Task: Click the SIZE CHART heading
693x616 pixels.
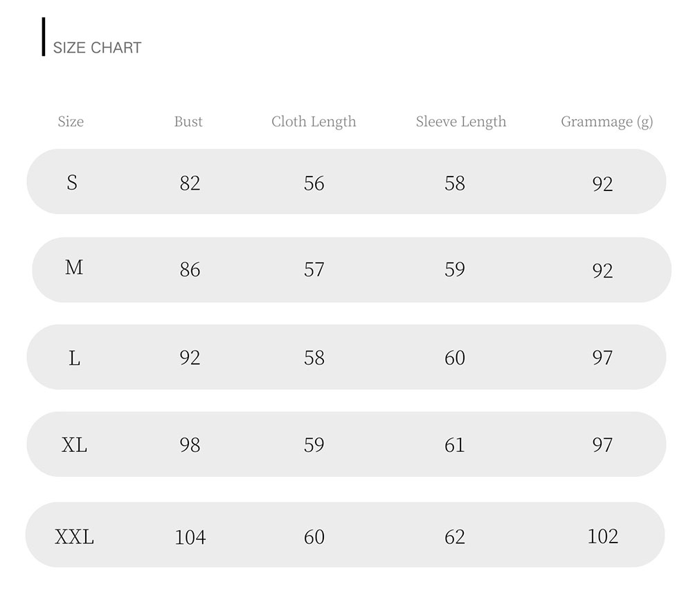Action: [x=97, y=48]
